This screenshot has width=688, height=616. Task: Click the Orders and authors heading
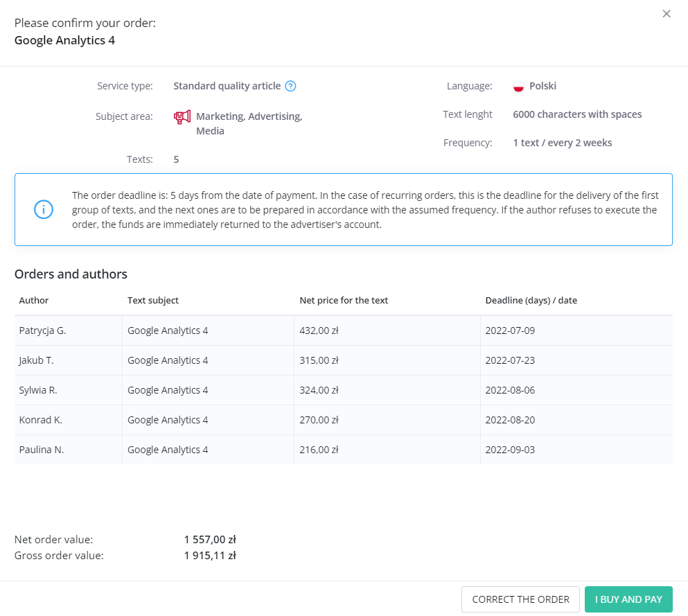(x=71, y=274)
